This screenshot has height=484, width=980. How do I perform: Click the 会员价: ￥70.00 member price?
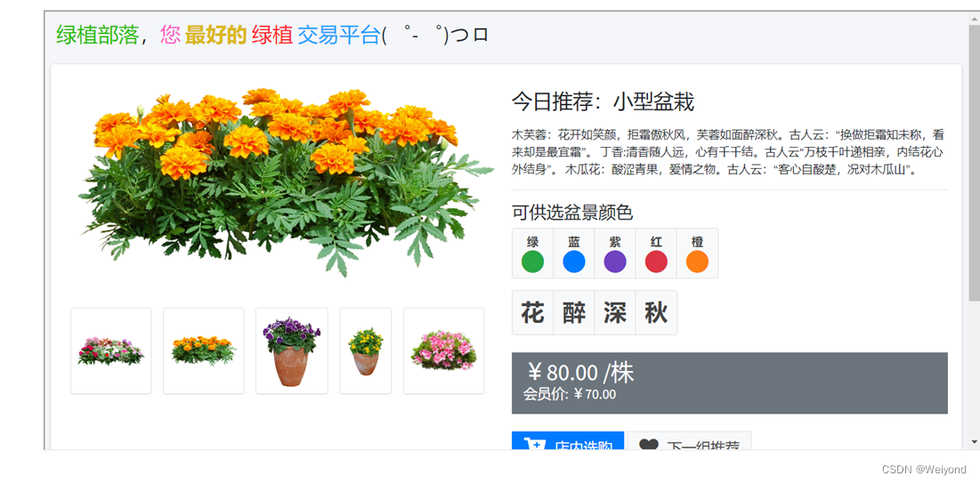(570, 394)
